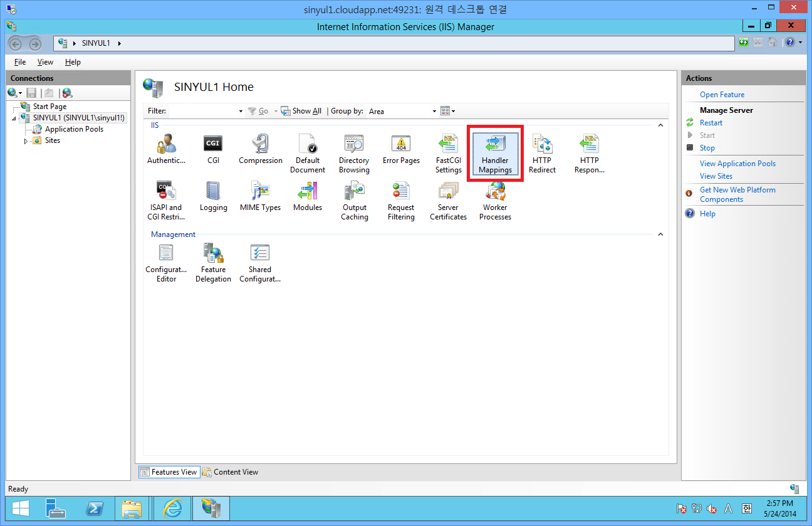Open Worker Processes feature
This screenshot has height=526, width=812.
coord(495,201)
